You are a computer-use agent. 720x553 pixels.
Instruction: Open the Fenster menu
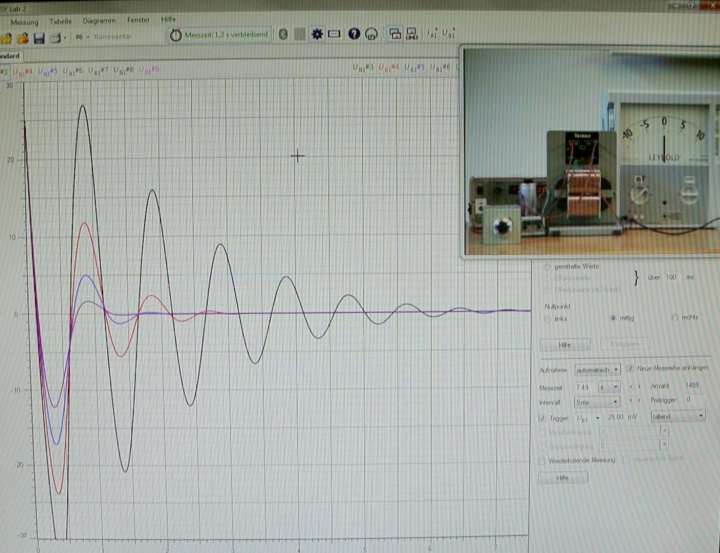point(138,20)
